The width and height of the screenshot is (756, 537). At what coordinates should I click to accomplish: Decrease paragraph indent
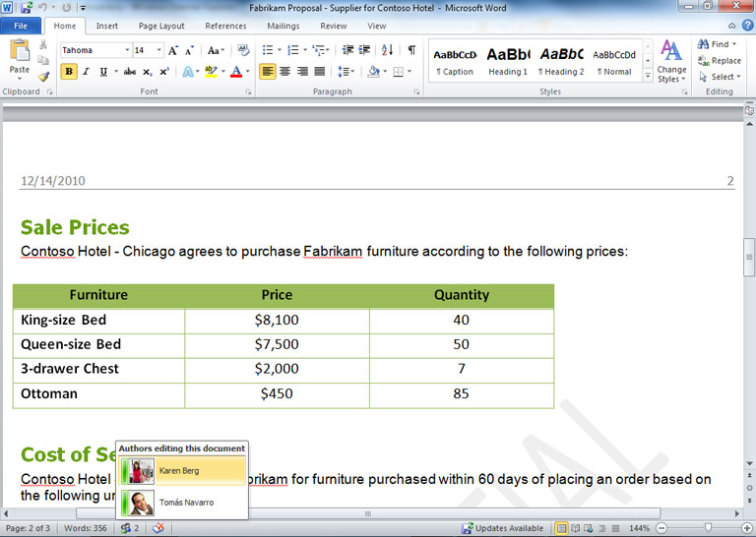coord(347,49)
